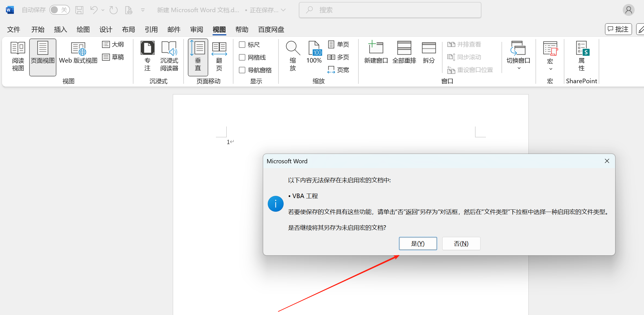Screen dimensions: 644x315
Task: Switch to the Mailings (邮件) tab
Action: click(x=174, y=29)
